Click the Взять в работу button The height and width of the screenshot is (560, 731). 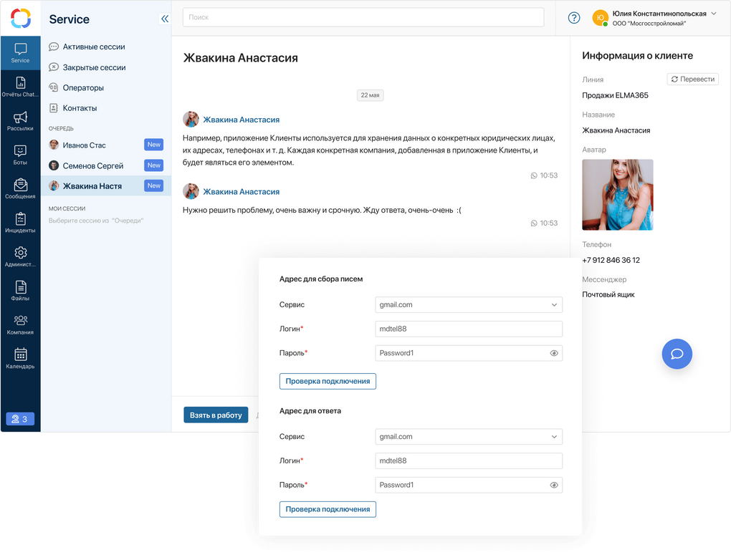216,415
